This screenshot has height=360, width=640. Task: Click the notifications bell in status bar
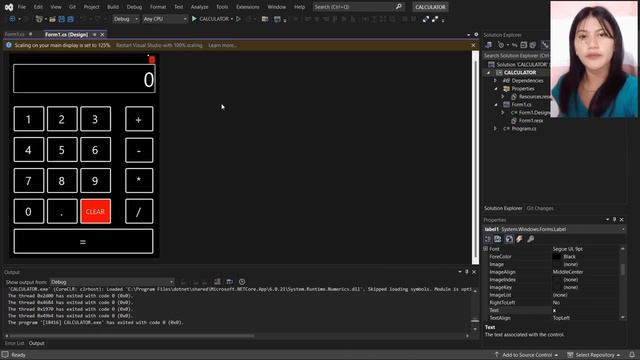(632, 355)
